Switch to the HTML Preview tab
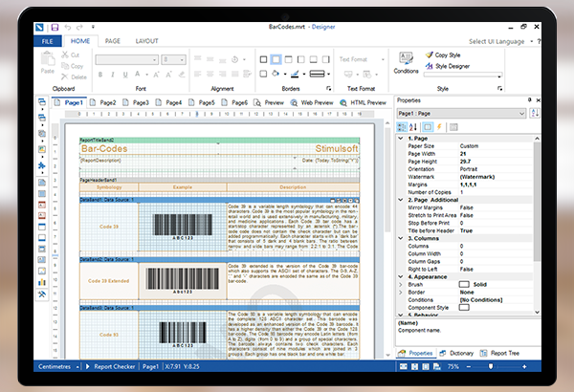 (363, 103)
